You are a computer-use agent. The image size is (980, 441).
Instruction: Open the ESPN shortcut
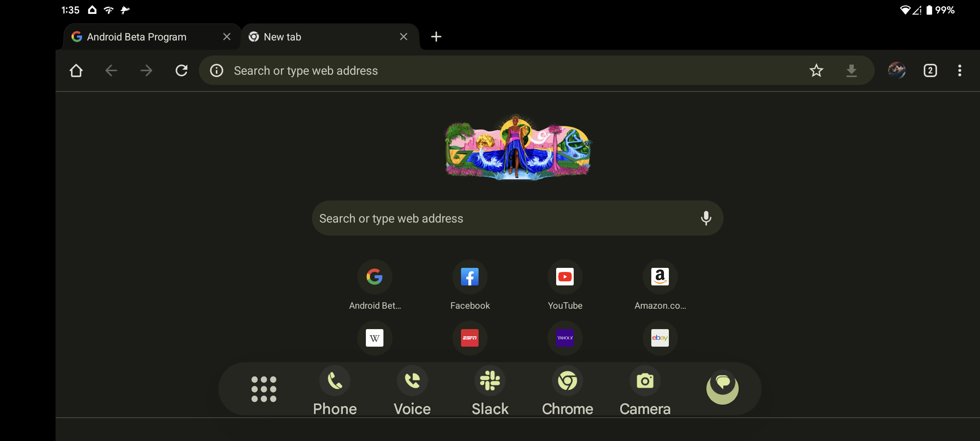click(470, 338)
